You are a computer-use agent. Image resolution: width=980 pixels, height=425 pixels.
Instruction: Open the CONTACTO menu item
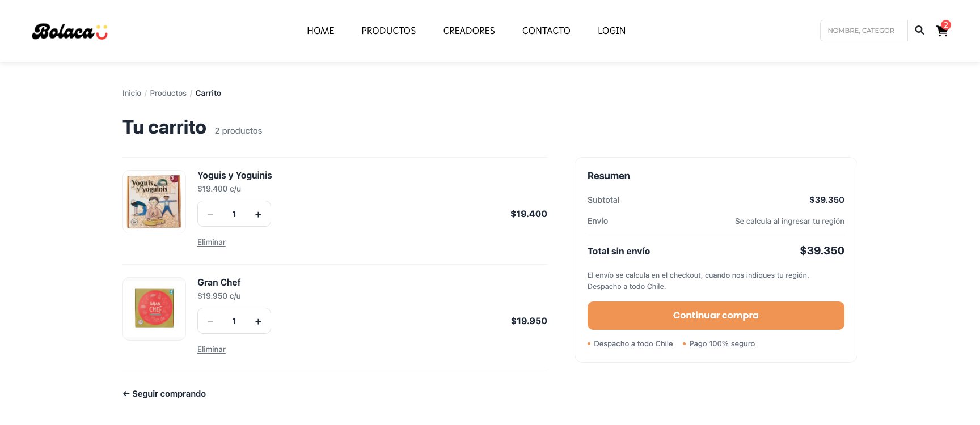[x=546, y=31]
